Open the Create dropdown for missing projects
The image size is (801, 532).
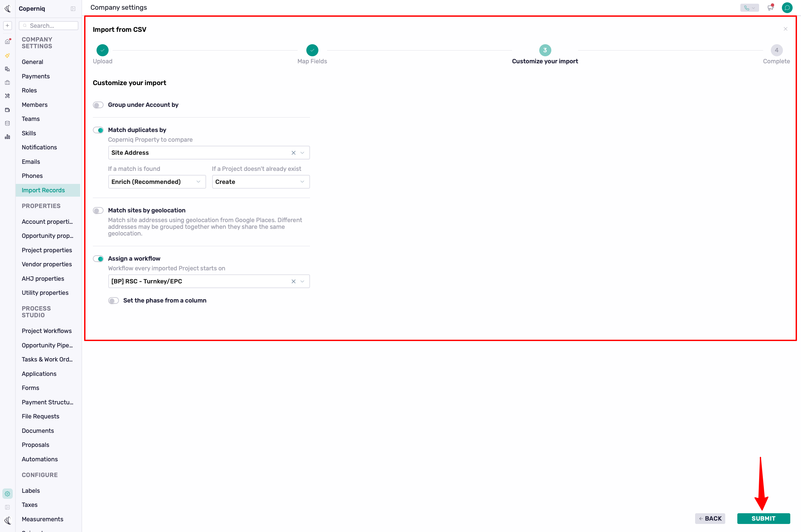[x=261, y=182]
